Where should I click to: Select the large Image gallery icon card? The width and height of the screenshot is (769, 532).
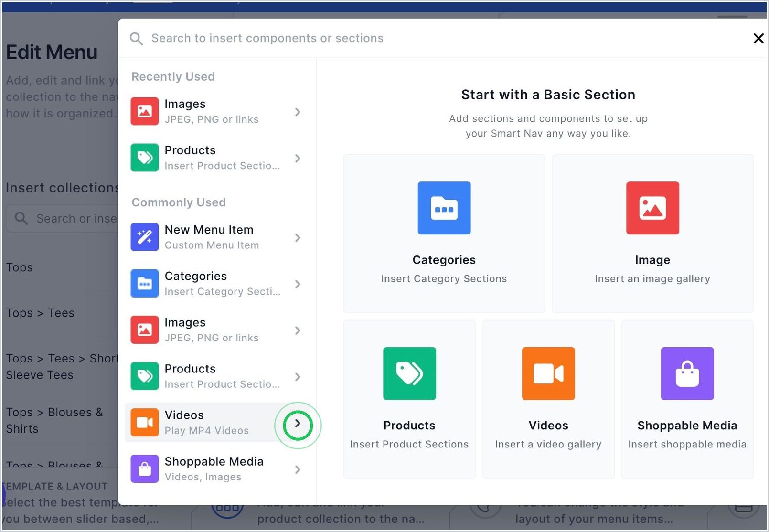652,208
